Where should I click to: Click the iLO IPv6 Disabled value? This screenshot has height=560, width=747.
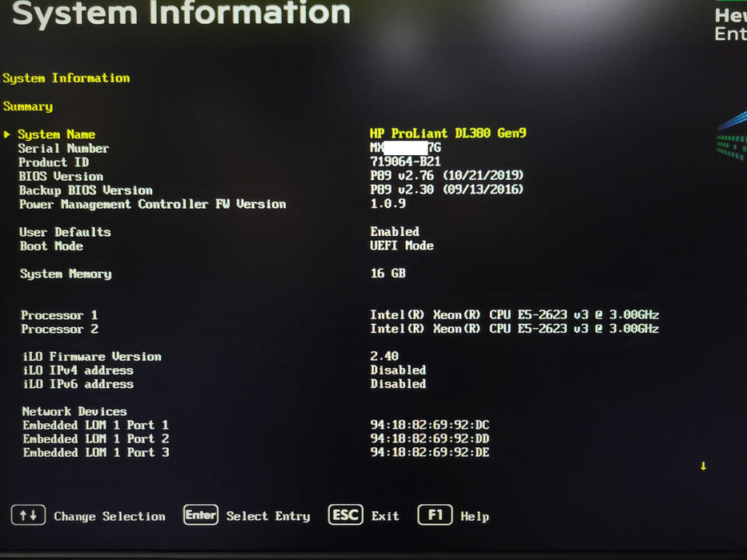coord(398,384)
